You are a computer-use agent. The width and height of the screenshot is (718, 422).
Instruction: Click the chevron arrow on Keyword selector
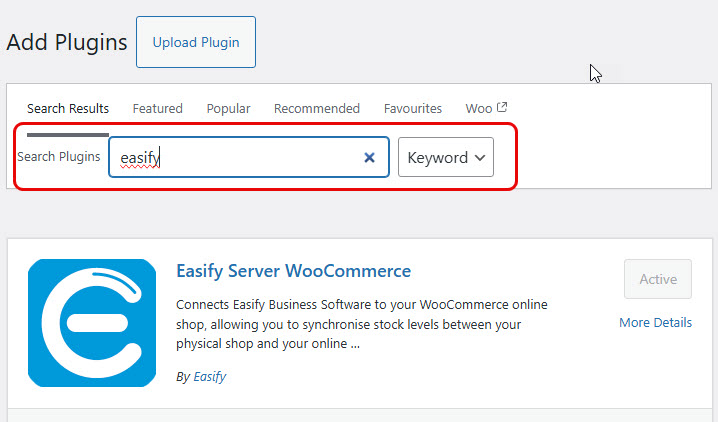(x=480, y=157)
